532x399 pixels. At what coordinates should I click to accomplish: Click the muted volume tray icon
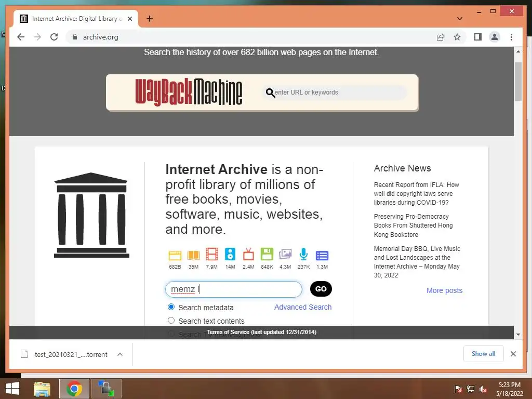(x=483, y=389)
